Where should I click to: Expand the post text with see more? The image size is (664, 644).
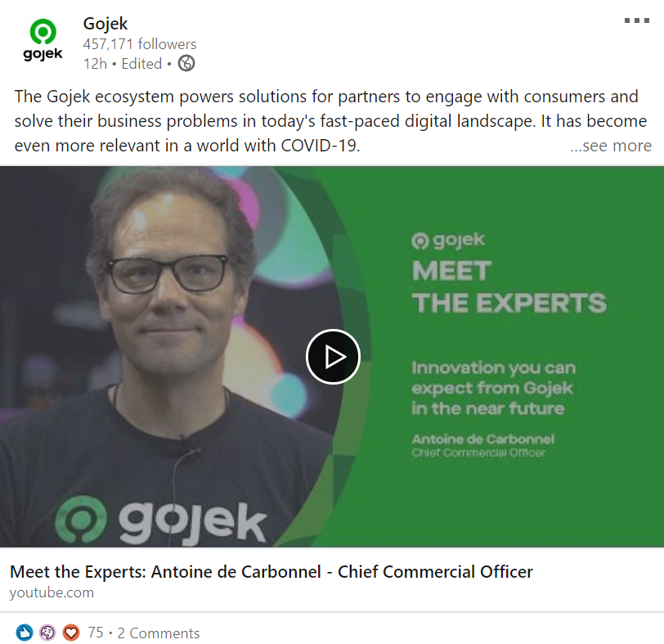(x=610, y=146)
